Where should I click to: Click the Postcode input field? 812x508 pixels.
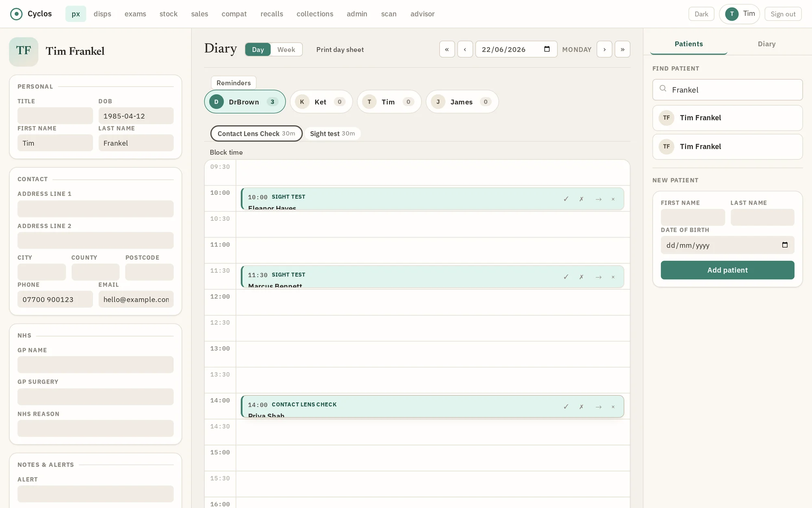pyautogui.click(x=149, y=272)
